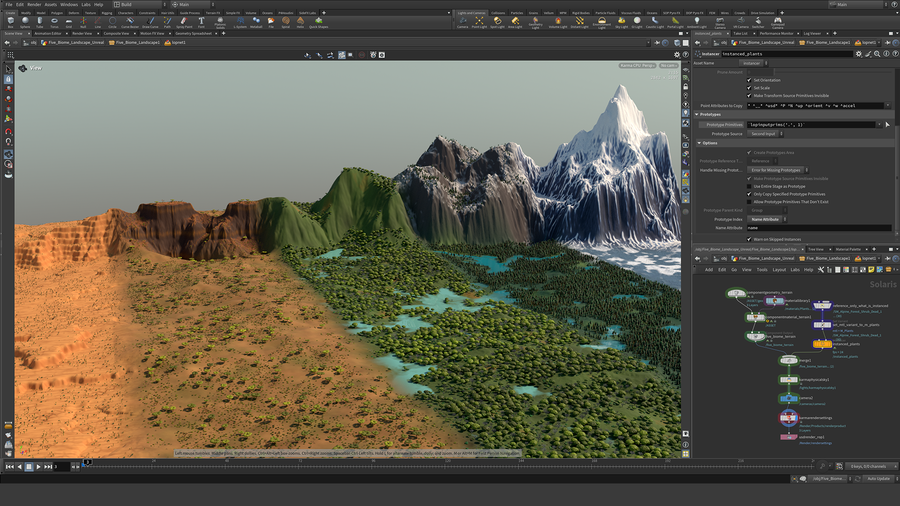The width and height of the screenshot is (900, 506).
Task: Open parameter gear menu for instanced_plants
Action: (858, 53)
